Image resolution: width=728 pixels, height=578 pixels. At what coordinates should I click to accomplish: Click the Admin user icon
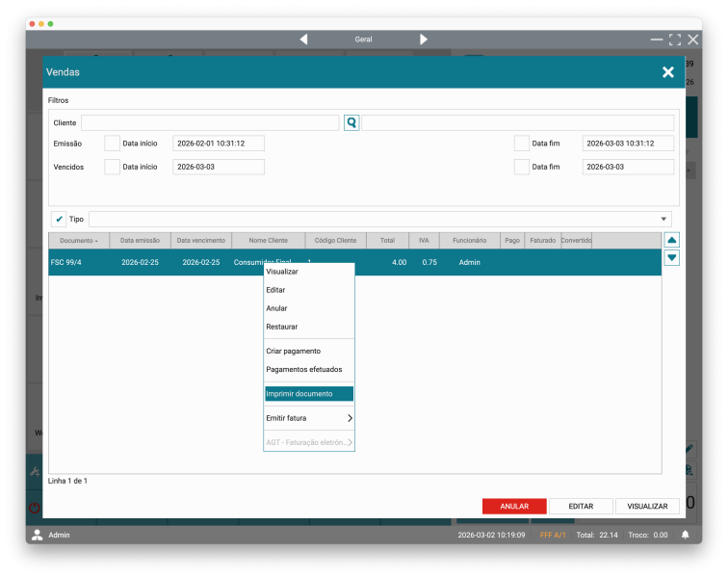(x=38, y=535)
